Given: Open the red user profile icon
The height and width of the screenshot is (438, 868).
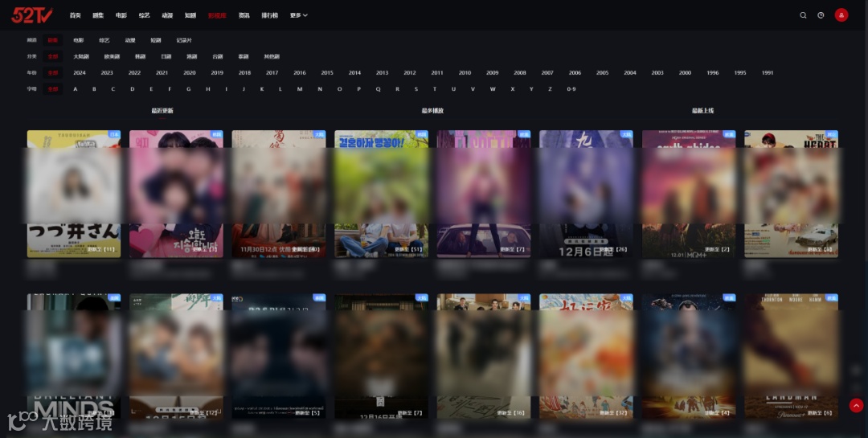Looking at the screenshot, I should [x=841, y=15].
